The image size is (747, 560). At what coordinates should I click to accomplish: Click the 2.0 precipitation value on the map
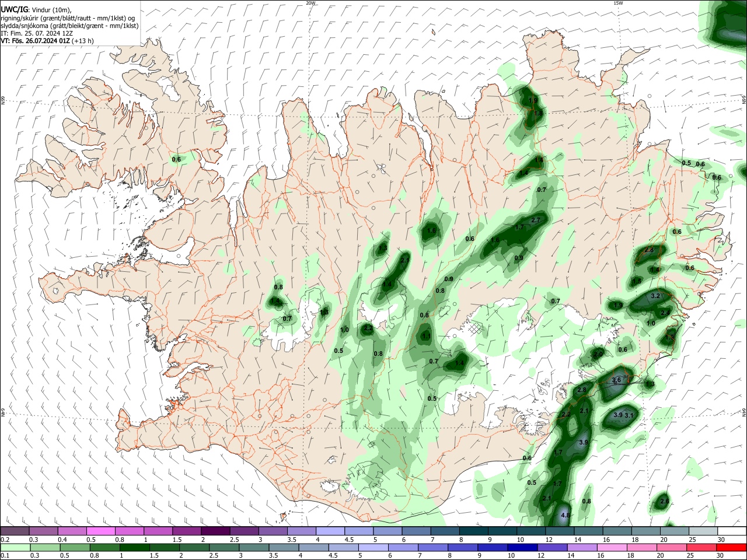(598, 354)
